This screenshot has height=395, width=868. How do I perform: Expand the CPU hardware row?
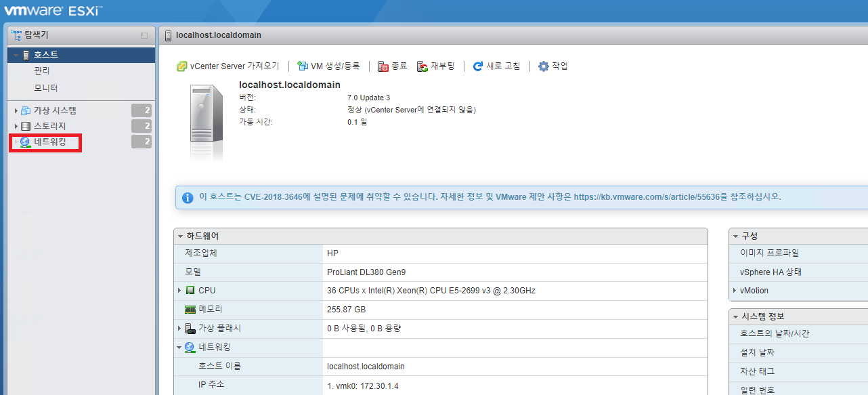click(x=179, y=291)
